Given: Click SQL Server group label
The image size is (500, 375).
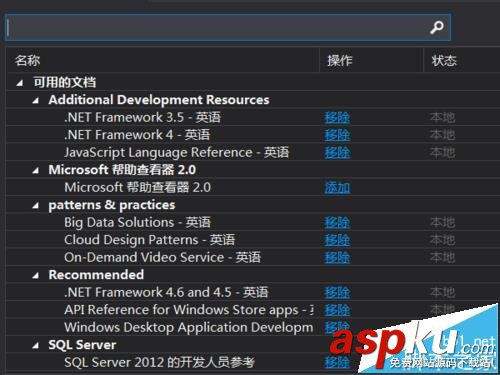Looking at the screenshot, I should click(x=82, y=345).
